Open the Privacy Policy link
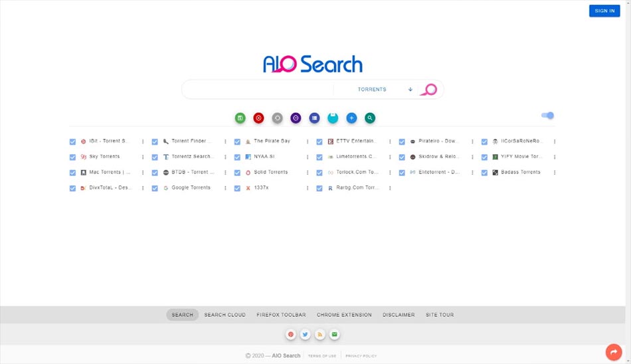Viewport: 631px width, 364px height. (x=361, y=356)
